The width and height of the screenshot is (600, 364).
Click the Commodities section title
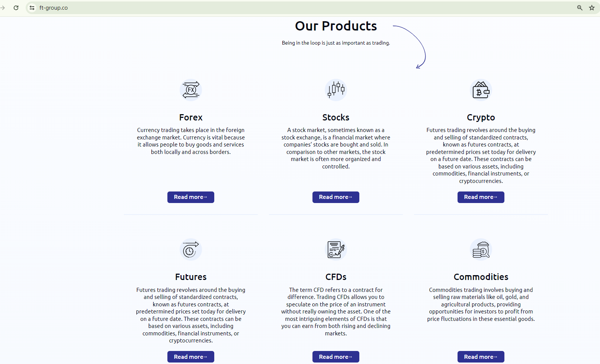point(481,277)
